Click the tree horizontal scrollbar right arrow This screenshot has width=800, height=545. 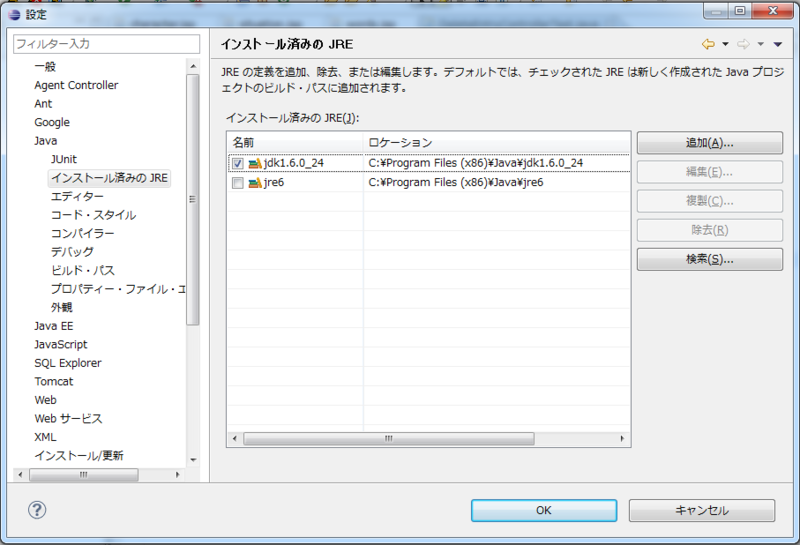click(178, 475)
